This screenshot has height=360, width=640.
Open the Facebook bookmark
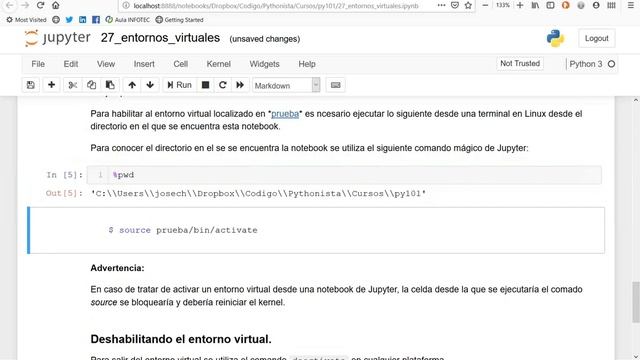[x=96, y=20]
